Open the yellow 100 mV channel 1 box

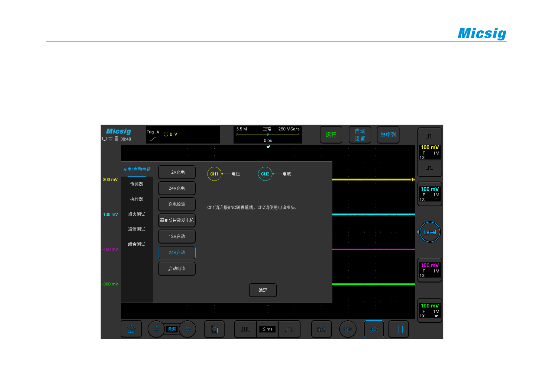pyautogui.click(x=429, y=152)
